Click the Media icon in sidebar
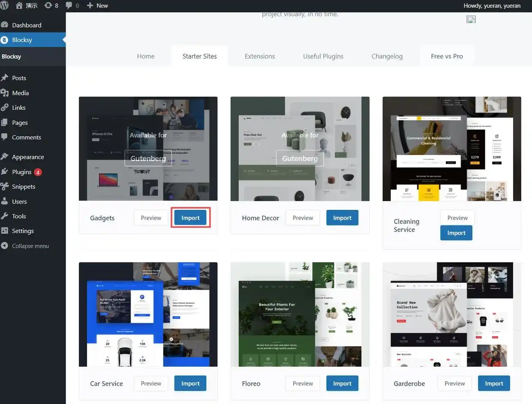The image size is (532, 404). pos(5,93)
